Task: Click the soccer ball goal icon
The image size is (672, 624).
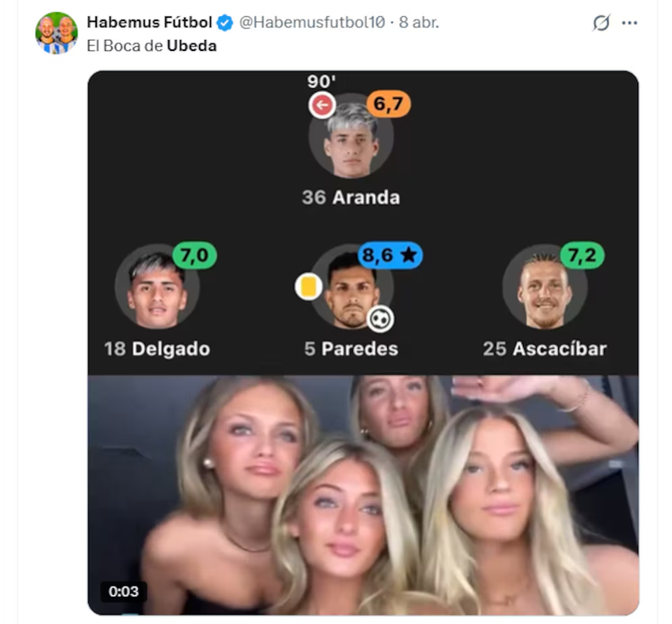Action: [x=380, y=318]
